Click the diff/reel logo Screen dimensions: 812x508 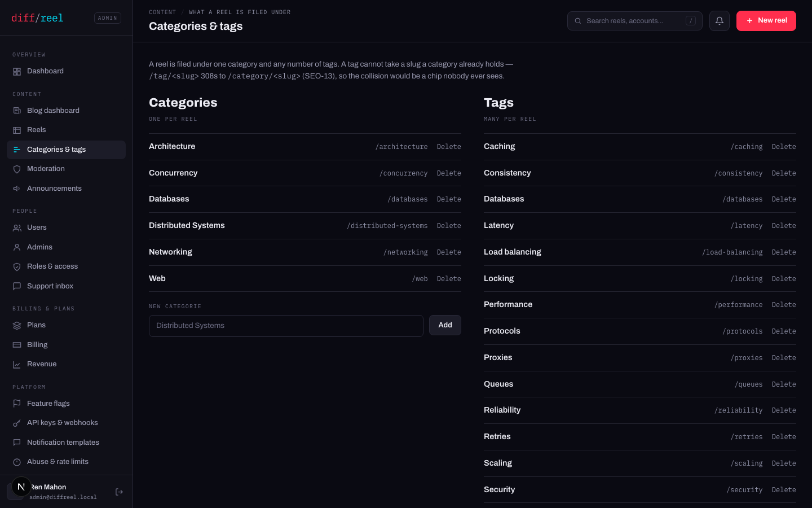pos(37,18)
